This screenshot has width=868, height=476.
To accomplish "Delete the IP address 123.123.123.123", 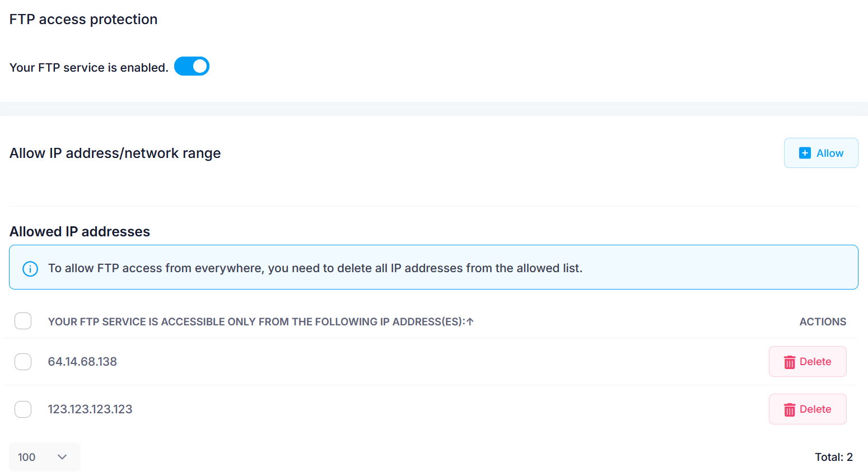I will (808, 409).
